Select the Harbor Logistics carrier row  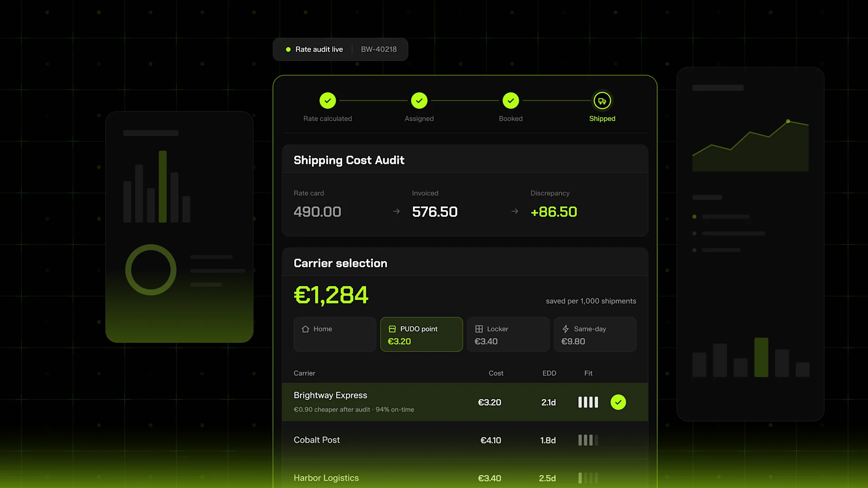[465, 474]
